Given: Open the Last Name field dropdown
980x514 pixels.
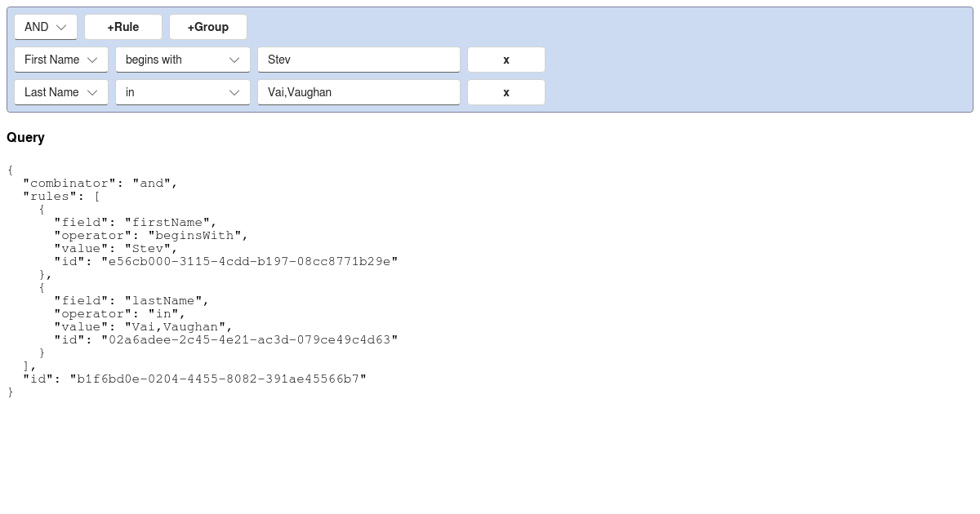Looking at the screenshot, I should click(x=61, y=92).
